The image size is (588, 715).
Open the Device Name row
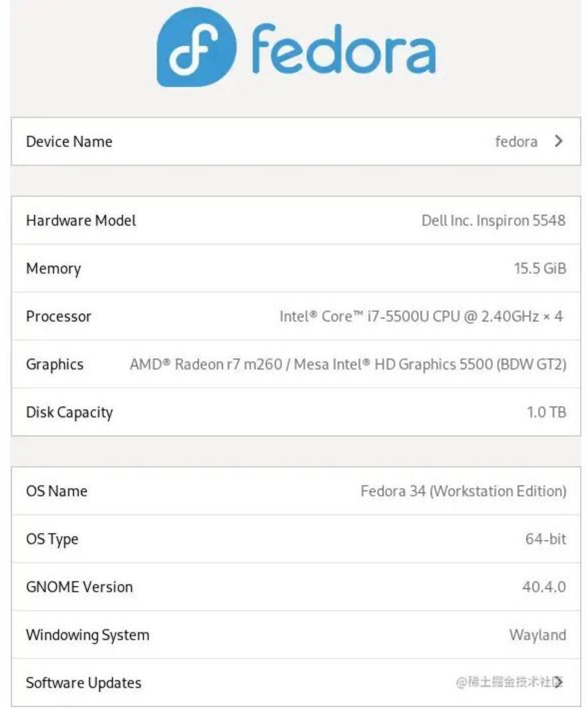(x=296, y=141)
